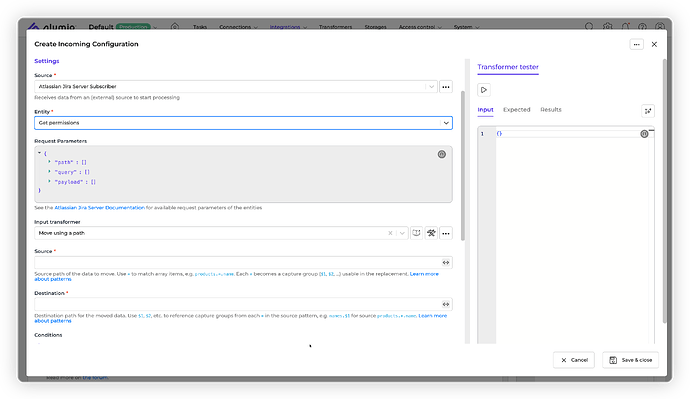Run the transformer test
The image size is (690, 399).
point(484,90)
